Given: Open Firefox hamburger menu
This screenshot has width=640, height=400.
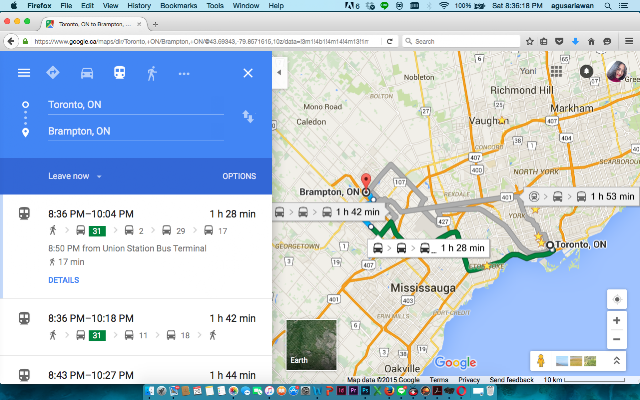Looking at the screenshot, I should [x=629, y=41].
